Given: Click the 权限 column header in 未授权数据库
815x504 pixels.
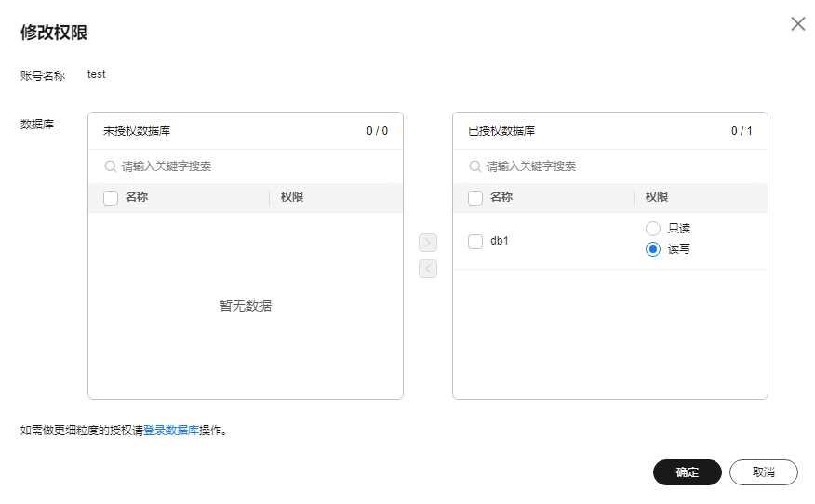Looking at the screenshot, I should click(x=291, y=197).
